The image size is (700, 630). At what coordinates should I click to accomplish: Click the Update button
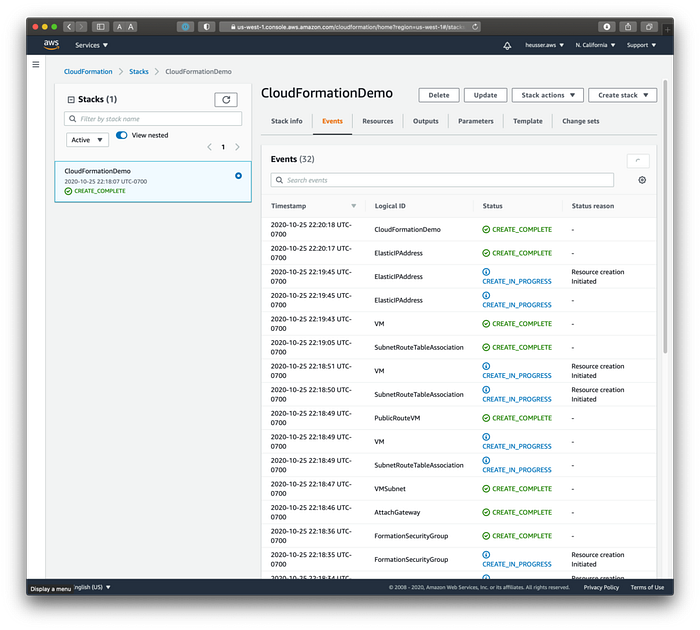pos(485,95)
